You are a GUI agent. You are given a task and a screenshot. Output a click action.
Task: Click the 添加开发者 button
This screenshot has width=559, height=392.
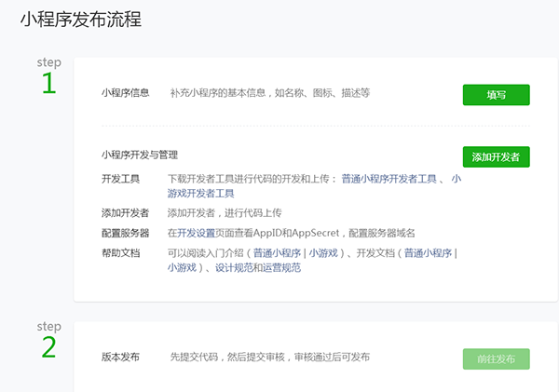point(496,156)
